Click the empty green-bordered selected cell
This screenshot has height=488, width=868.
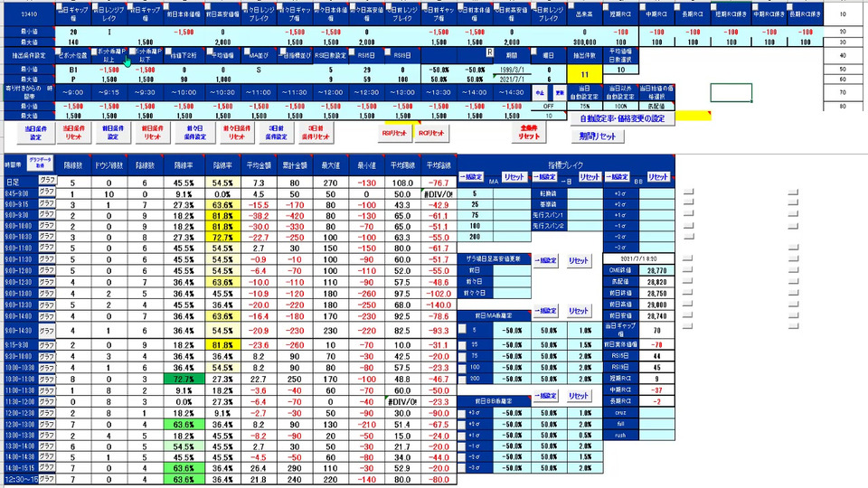pyautogui.click(x=731, y=93)
